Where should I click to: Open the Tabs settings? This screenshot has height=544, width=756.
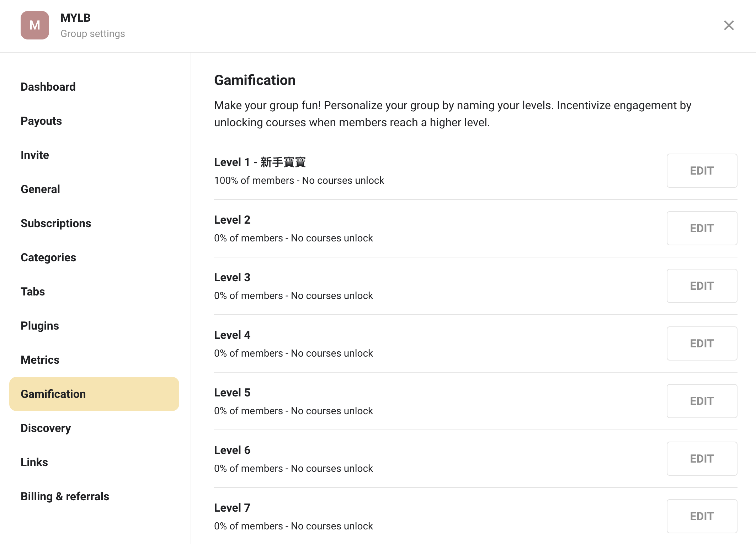[x=33, y=292]
